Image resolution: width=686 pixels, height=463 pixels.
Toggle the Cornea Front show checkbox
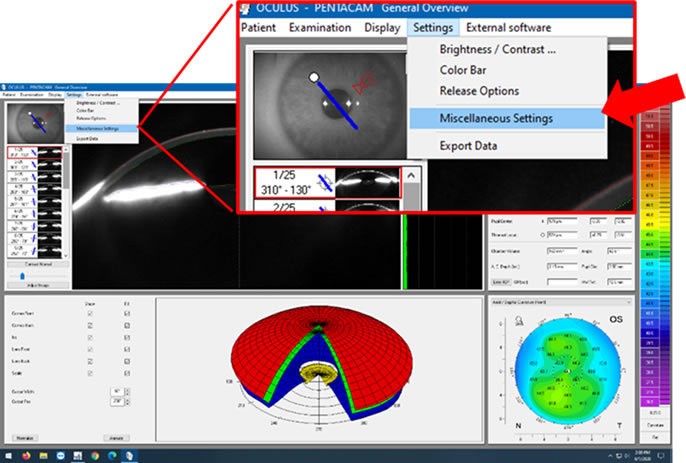click(90, 314)
